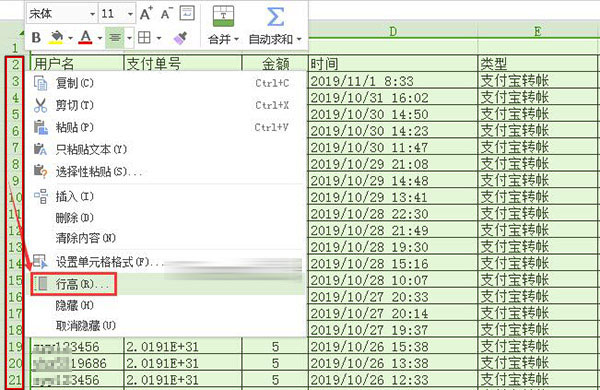This screenshot has width=600, height=390.
Task: Choose 粘贴(P) from the context menu
Action: (166, 127)
